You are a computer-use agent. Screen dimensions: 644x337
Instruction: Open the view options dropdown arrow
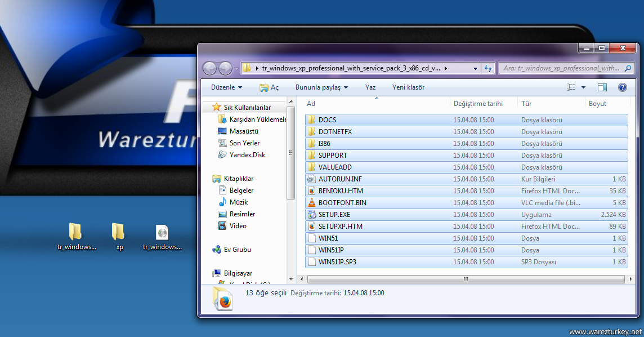pos(583,87)
